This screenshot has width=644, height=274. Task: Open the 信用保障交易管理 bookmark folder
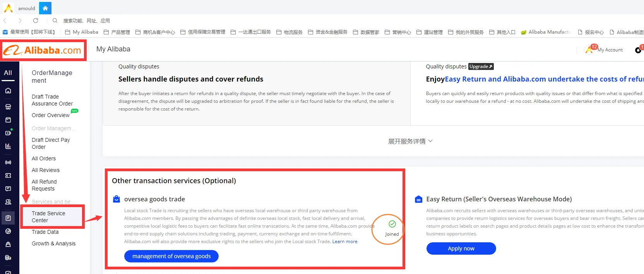pos(203,32)
